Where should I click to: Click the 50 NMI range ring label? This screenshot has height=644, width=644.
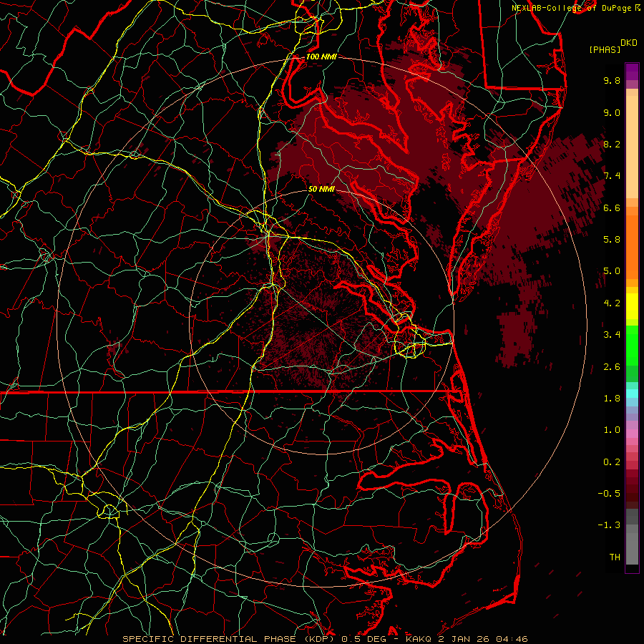point(321,190)
